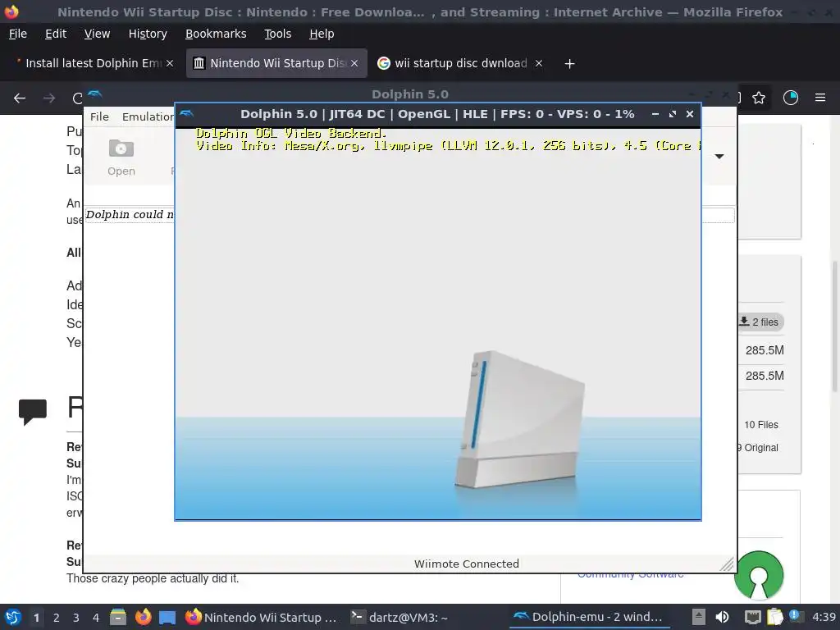Close the Nintendo Wii Startup Disc tab

point(354,63)
